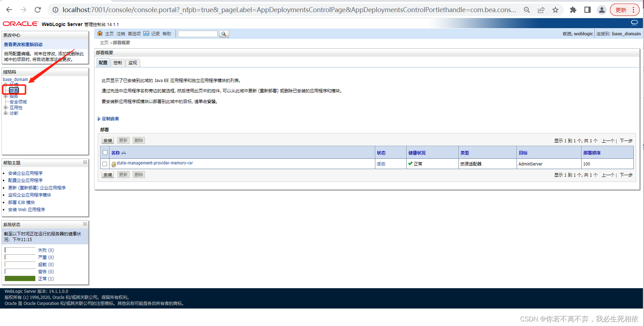Click the browser address bar URL
Image resolution: width=644 pixels, height=326 pixels.
coord(289,10)
